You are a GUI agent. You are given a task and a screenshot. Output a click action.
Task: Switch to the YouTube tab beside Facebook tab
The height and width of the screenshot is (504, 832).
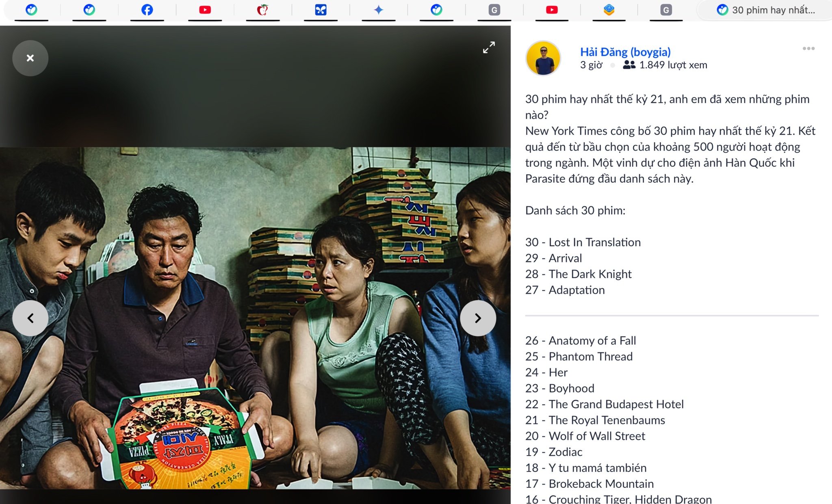[205, 10]
